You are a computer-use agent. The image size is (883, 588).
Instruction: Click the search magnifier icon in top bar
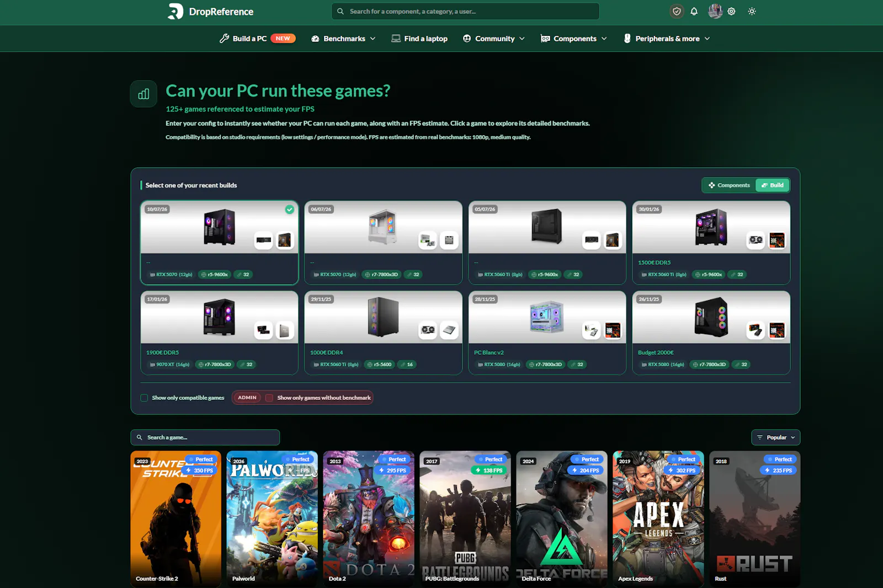point(341,11)
